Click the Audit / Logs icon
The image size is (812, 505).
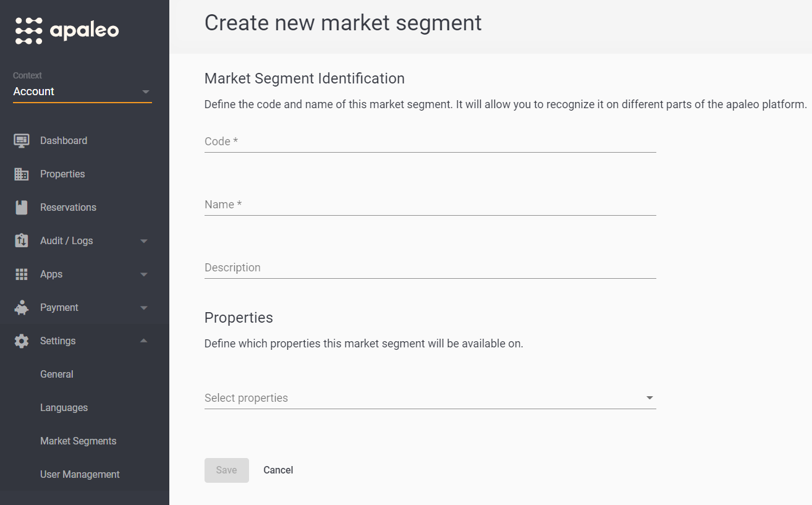(x=22, y=240)
